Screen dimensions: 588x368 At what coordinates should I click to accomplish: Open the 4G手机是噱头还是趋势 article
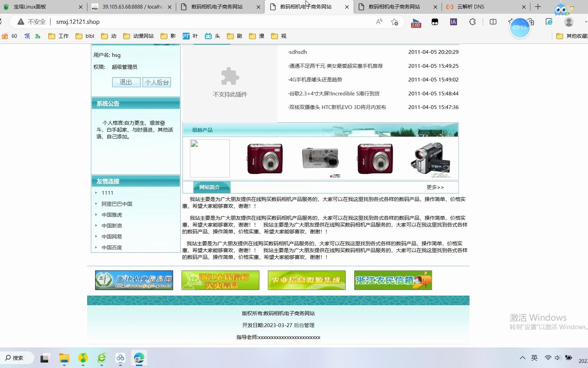point(315,79)
